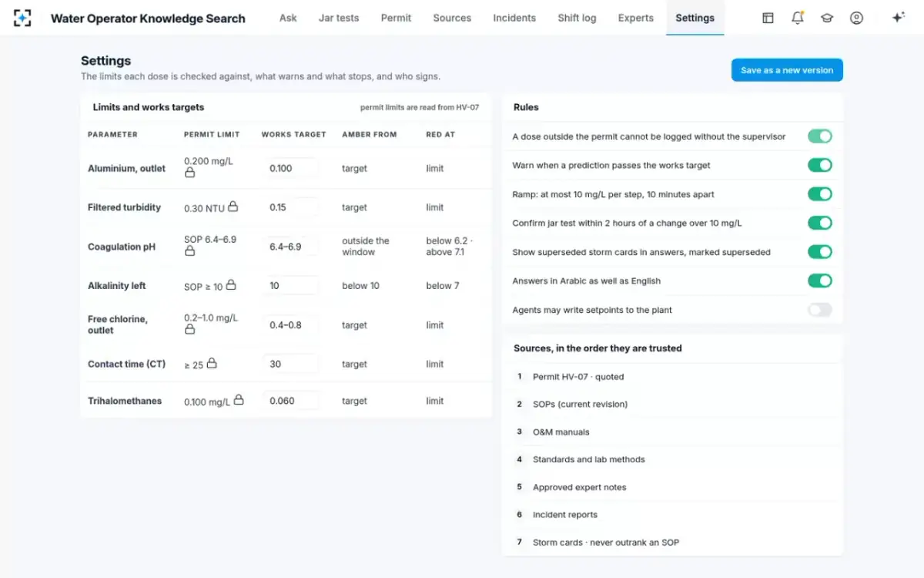This screenshot has width=924, height=578.
Task: Click lock icon next to SOP ≥ 10
Action: pyautogui.click(x=230, y=285)
